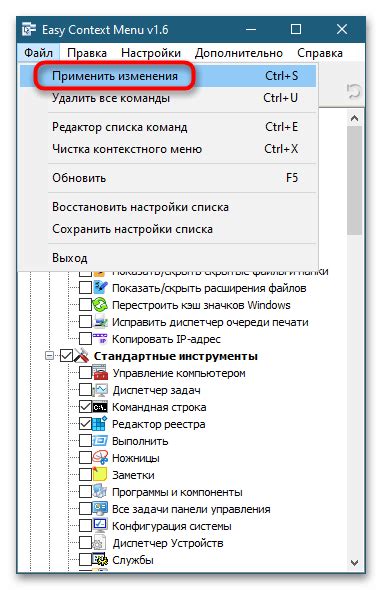Uncheck the Редактор реестра checkbox
The image size is (382, 590).
click(x=85, y=424)
